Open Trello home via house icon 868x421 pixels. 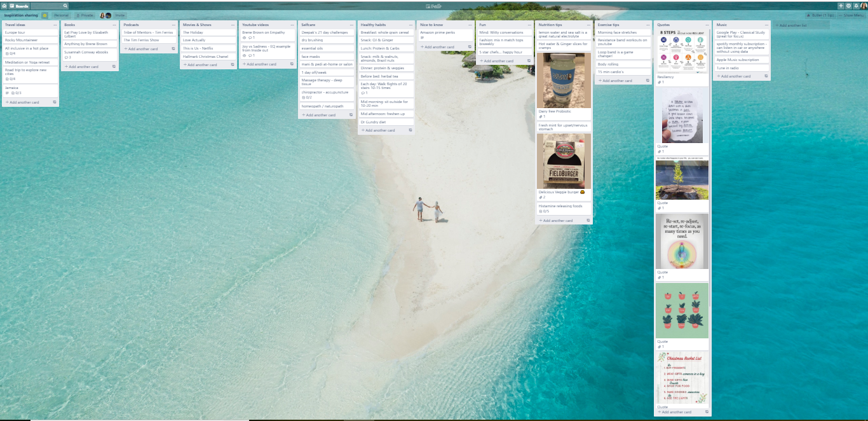tap(4, 5)
